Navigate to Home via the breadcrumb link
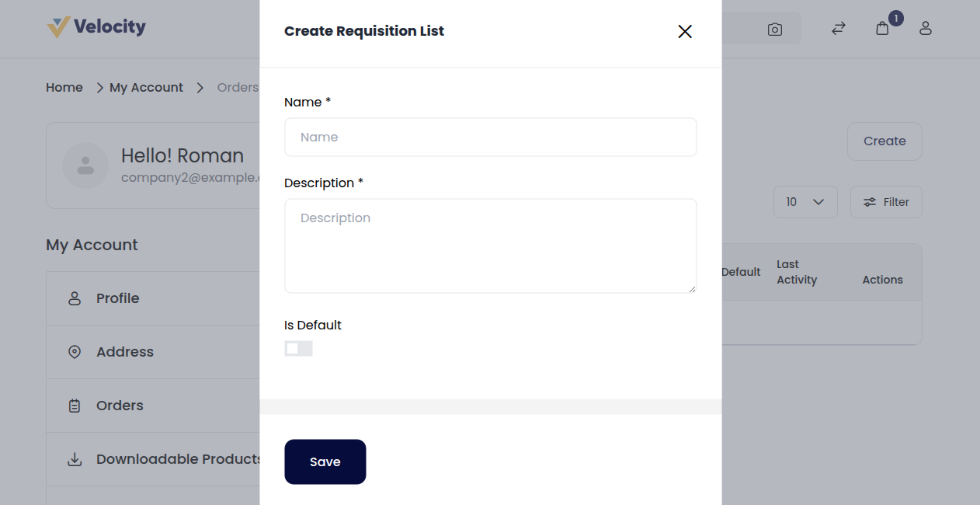 click(64, 87)
